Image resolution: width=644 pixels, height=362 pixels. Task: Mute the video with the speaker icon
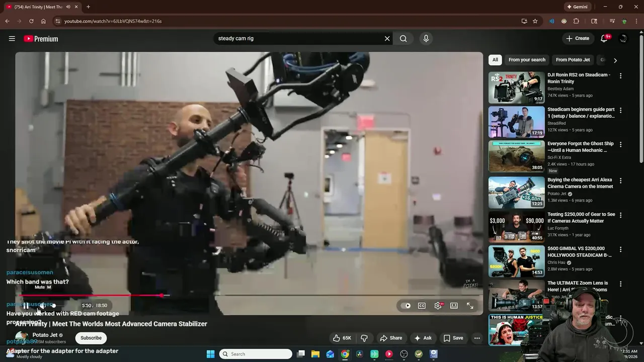click(x=43, y=306)
